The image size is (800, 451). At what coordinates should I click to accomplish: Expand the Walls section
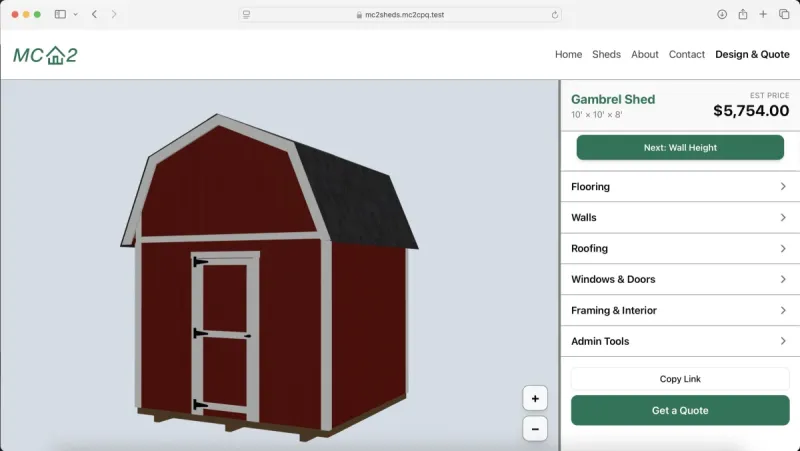click(x=680, y=218)
